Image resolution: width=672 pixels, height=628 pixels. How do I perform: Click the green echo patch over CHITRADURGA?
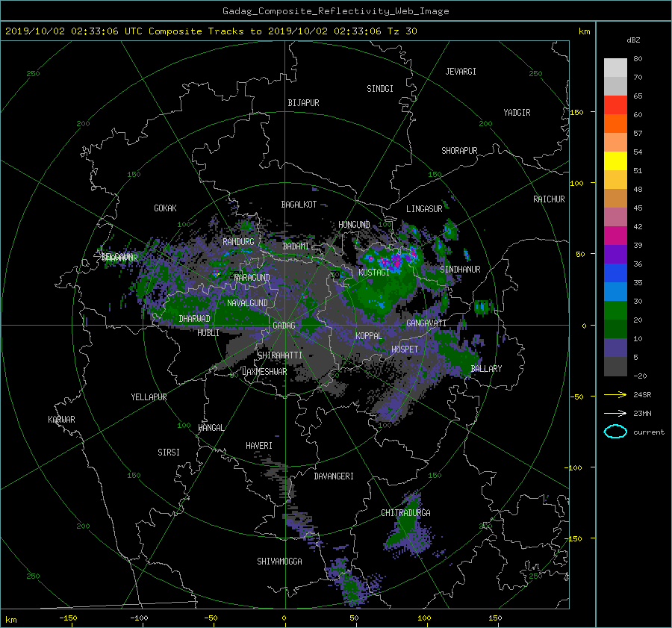pos(405,525)
